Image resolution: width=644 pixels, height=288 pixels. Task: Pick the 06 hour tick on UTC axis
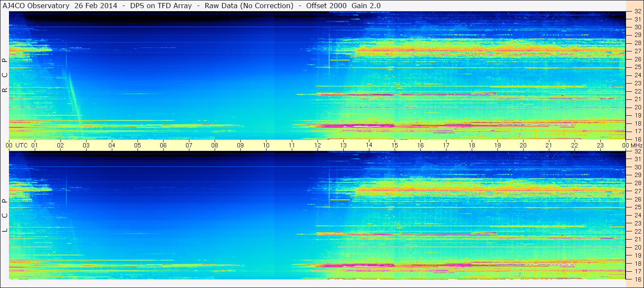click(x=163, y=145)
